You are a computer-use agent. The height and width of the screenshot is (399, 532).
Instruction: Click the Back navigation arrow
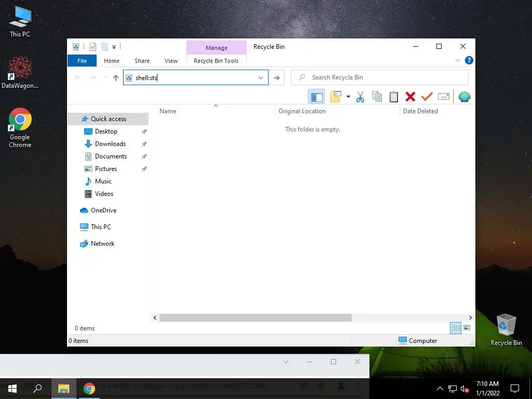click(x=77, y=78)
